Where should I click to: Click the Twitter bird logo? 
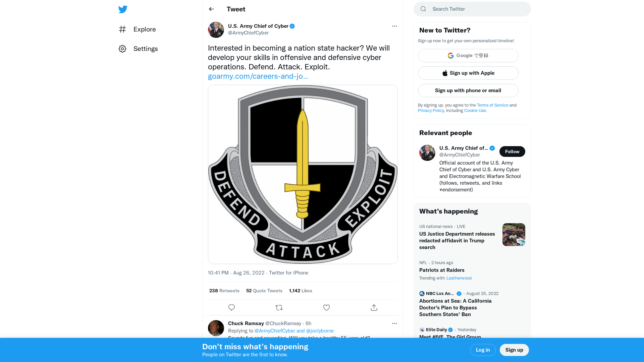(x=123, y=9)
